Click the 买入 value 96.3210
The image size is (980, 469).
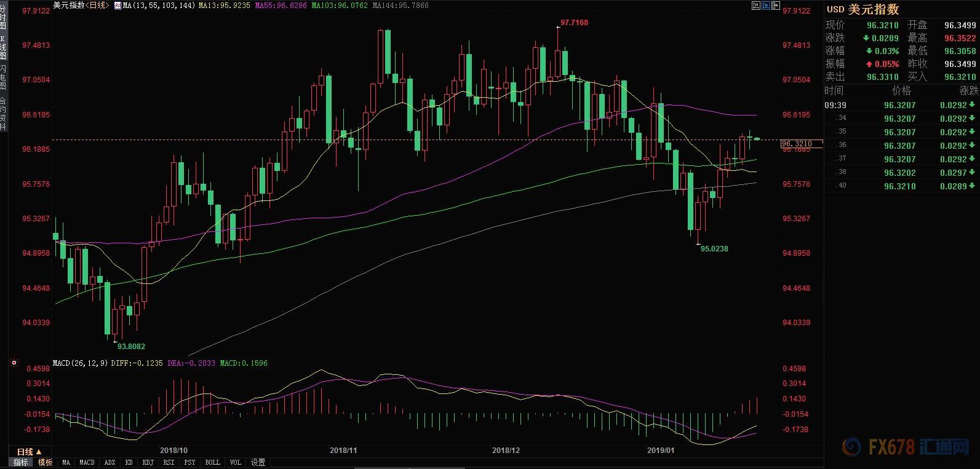point(960,77)
